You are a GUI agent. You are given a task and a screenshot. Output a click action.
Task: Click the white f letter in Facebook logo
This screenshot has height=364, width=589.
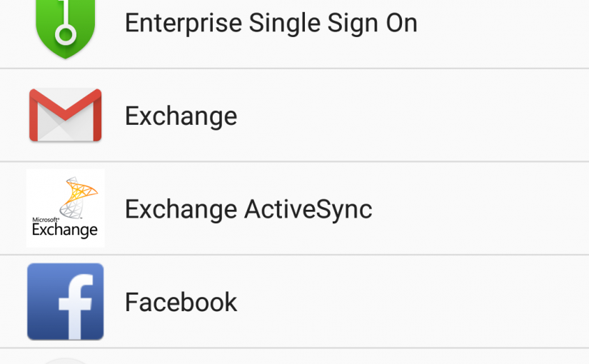click(76, 306)
